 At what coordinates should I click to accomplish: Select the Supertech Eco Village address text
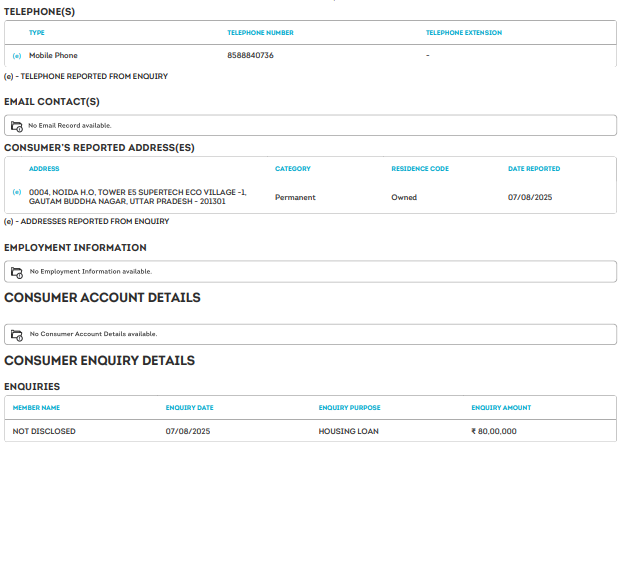(x=137, y=196)
